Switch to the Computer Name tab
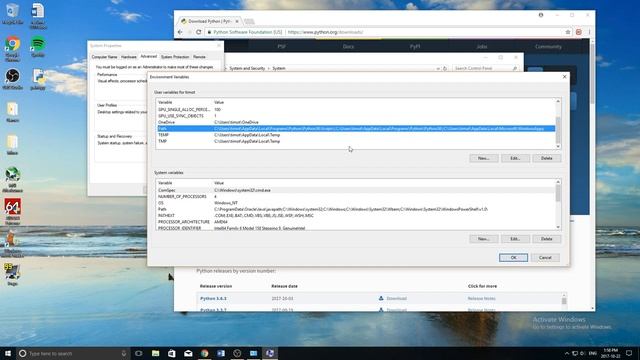The image size is (640, 360). click(104, 57)
